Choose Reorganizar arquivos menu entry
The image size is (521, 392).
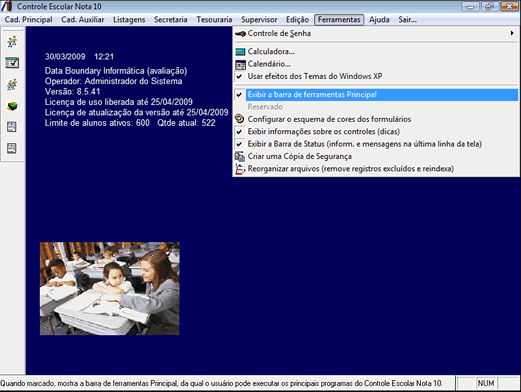point(376,169)
